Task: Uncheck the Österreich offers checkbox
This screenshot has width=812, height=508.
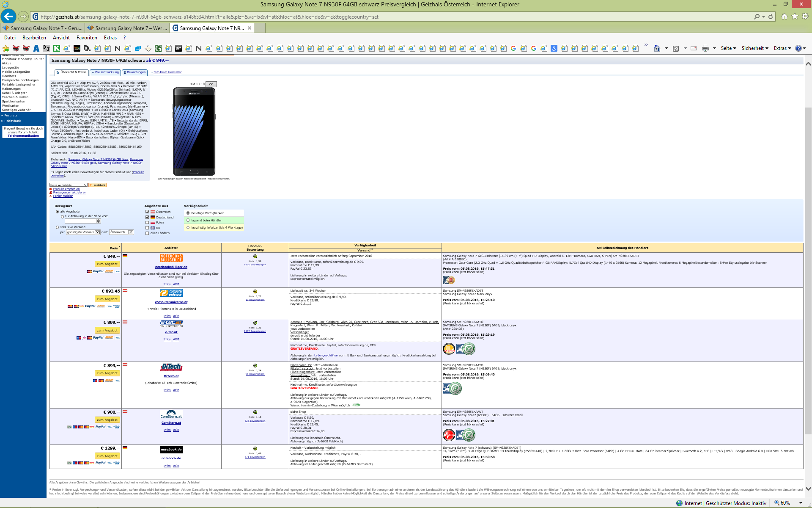Action: (147, 212)
